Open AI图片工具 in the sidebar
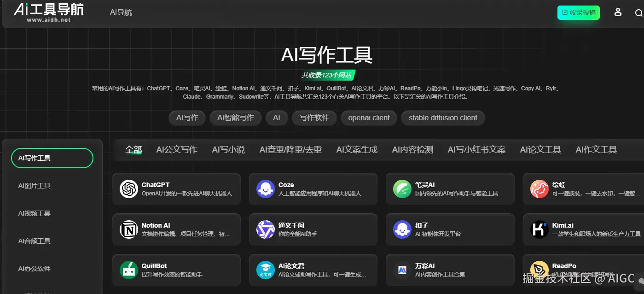Image resolution: width=644 pixels, height=294 pixels. (35, 186)
